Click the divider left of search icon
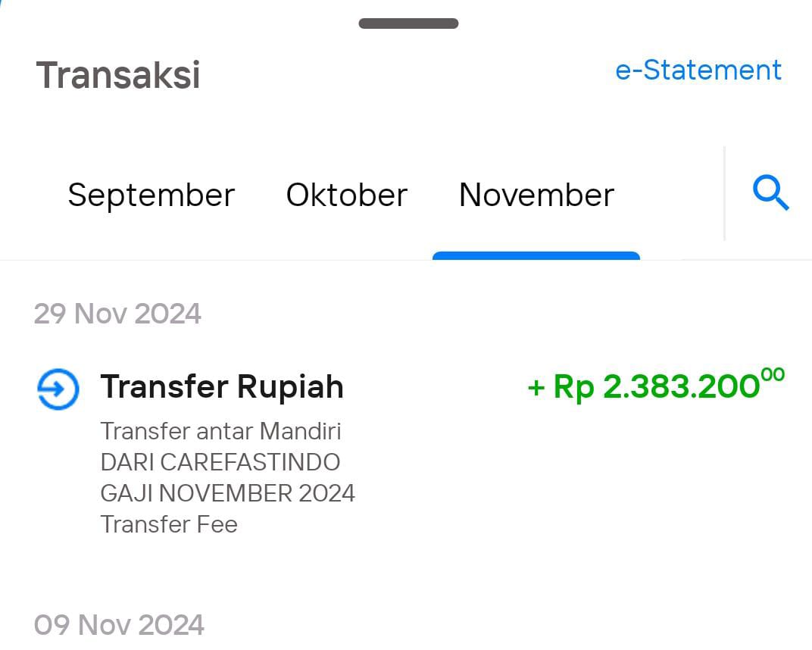Screen dimensions: 812x650 click(724, 193)
